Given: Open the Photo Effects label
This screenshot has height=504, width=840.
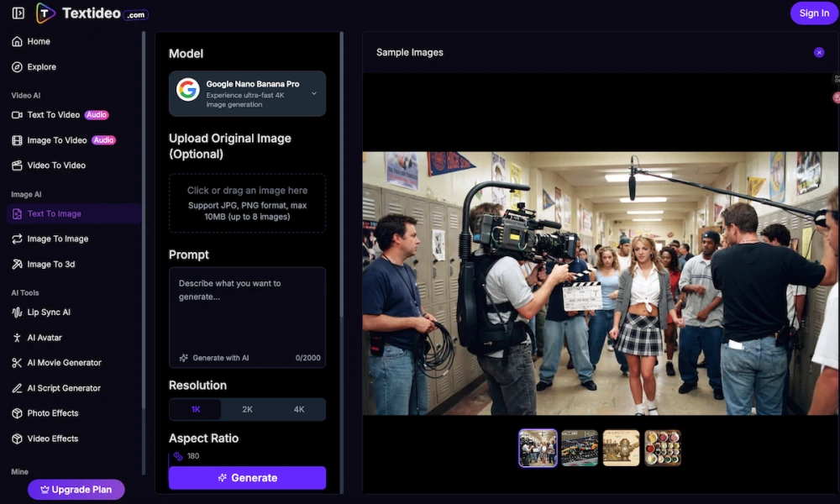Looking at the screenshot, I should click(52, 413).
